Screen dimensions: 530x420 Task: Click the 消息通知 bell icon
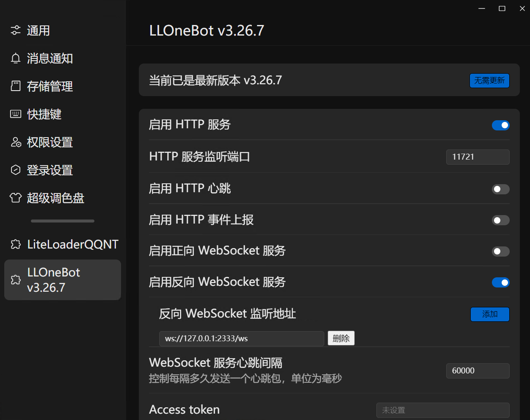click(x=16, y=58)
